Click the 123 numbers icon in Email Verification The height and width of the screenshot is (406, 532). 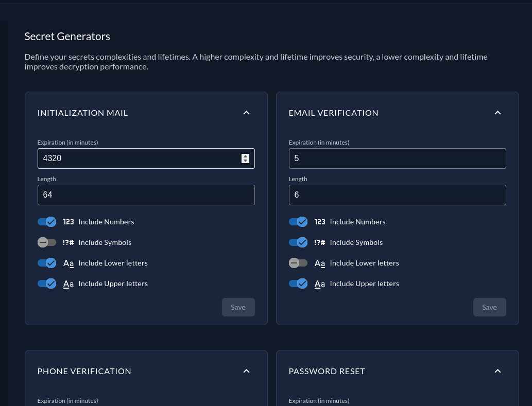pos(320,222)
